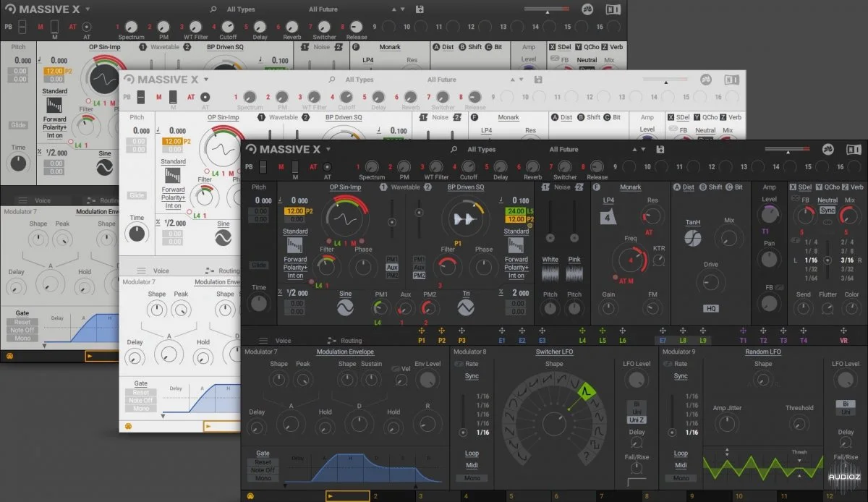Select the Verb stereo effect tab

856,187
